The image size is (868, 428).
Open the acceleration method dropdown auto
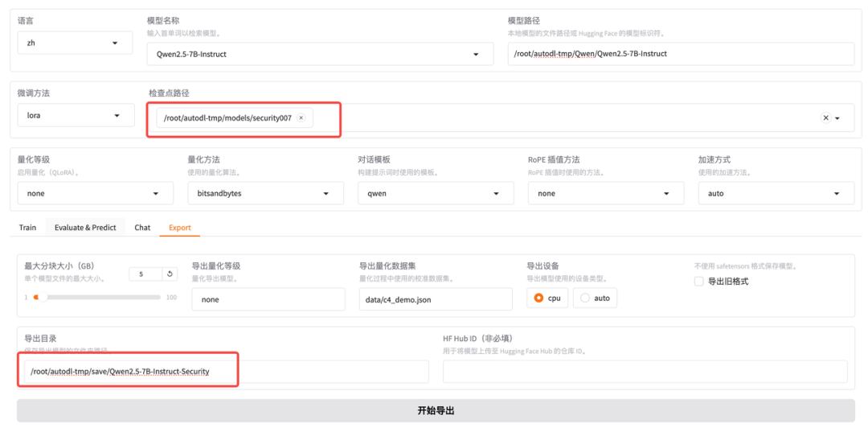pos(776,194)
